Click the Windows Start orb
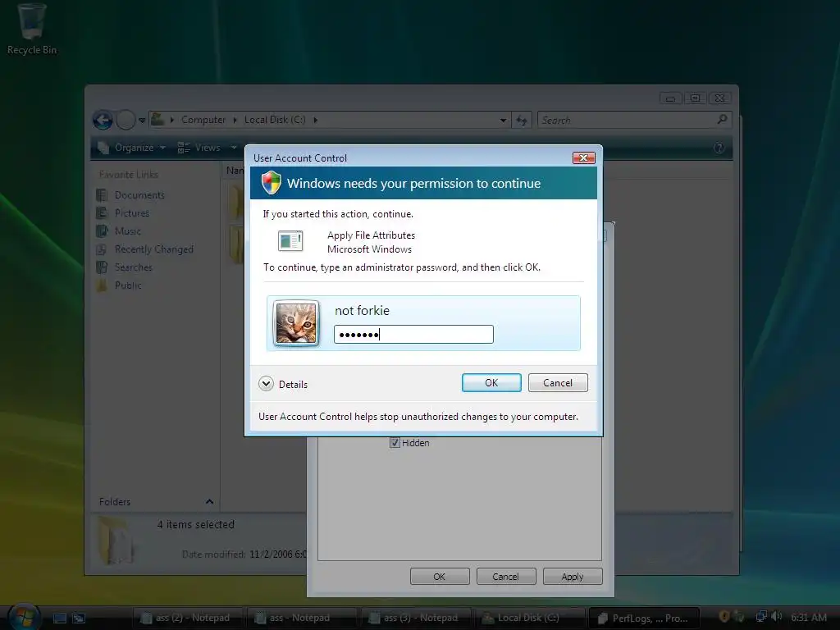 pyautogui.click(x=24, y=617)
